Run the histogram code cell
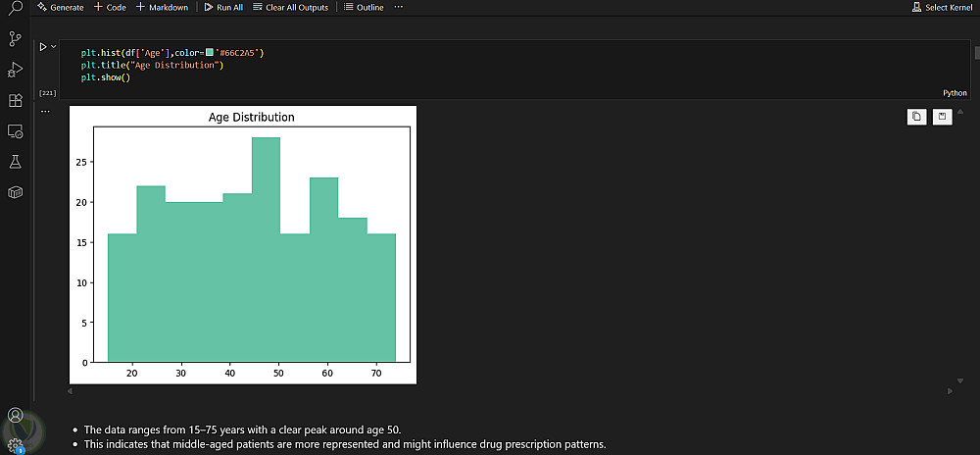Screen dimensions: 980x455 (42, 46)
